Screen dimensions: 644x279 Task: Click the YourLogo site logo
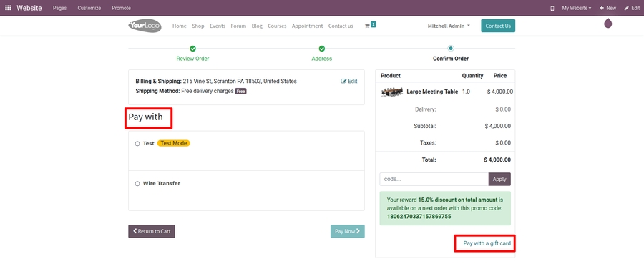click(x=145, y=26)
